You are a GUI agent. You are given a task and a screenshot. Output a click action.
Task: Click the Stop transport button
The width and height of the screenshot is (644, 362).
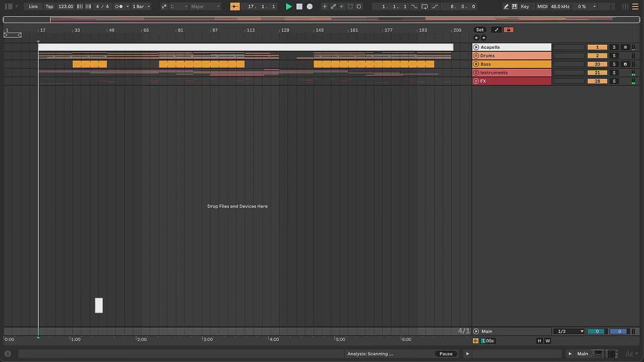[x=299, y=7]
